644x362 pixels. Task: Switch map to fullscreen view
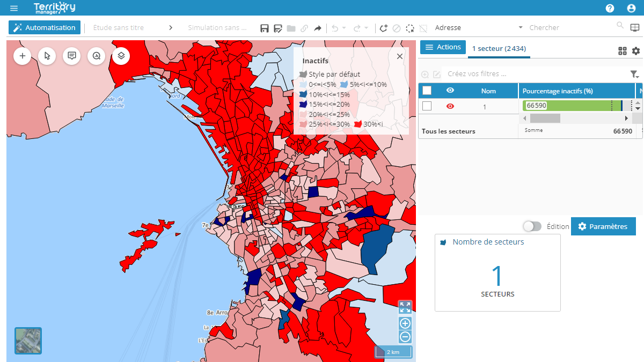[405, 307]
